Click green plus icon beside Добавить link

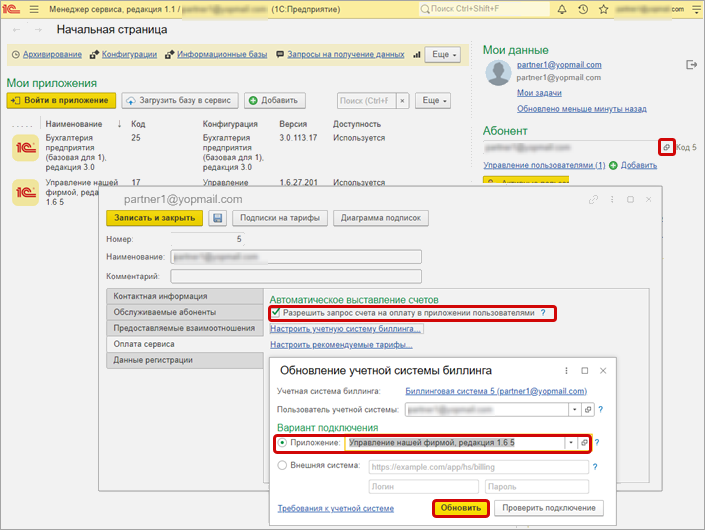pos(613,165)
